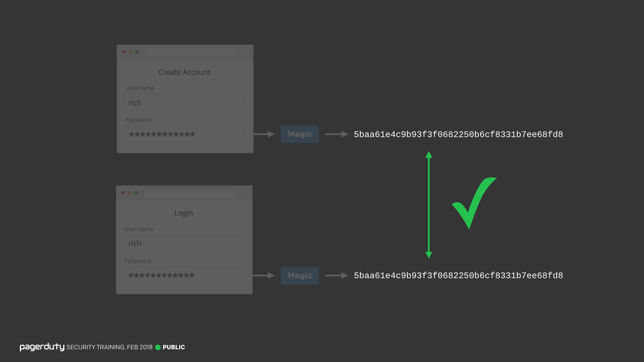
Task: Click the arrow from Login password to Magic
Action: click(264, 276)
